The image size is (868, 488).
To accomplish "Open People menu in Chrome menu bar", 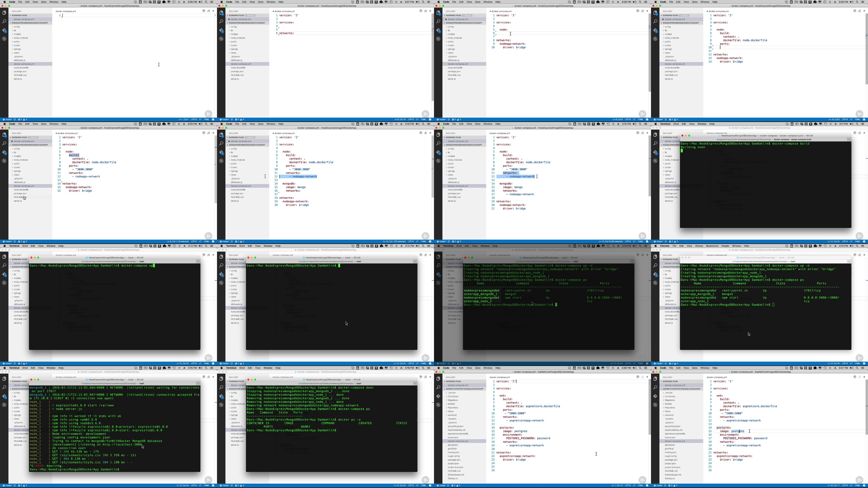I will (x=725, y=246).
